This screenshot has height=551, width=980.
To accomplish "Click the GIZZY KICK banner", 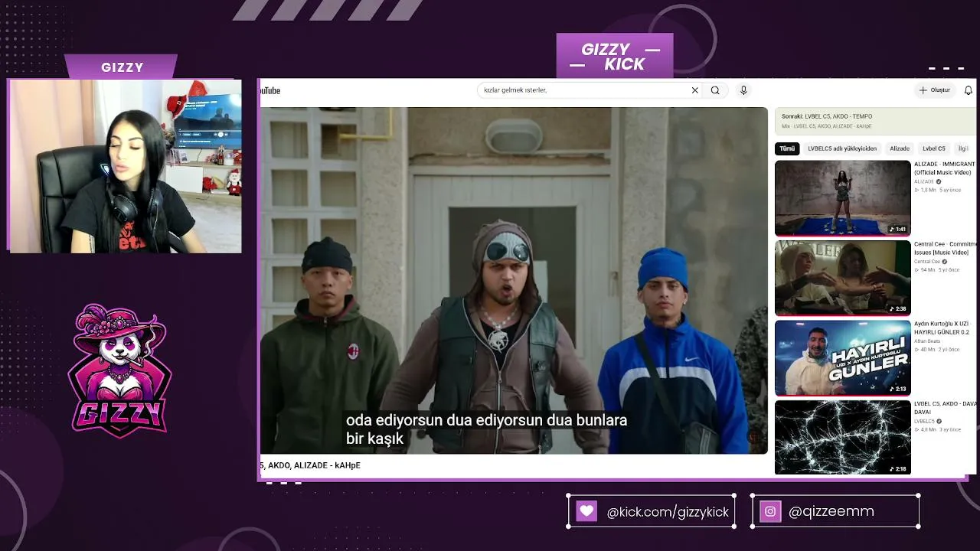I will [615, 56].
